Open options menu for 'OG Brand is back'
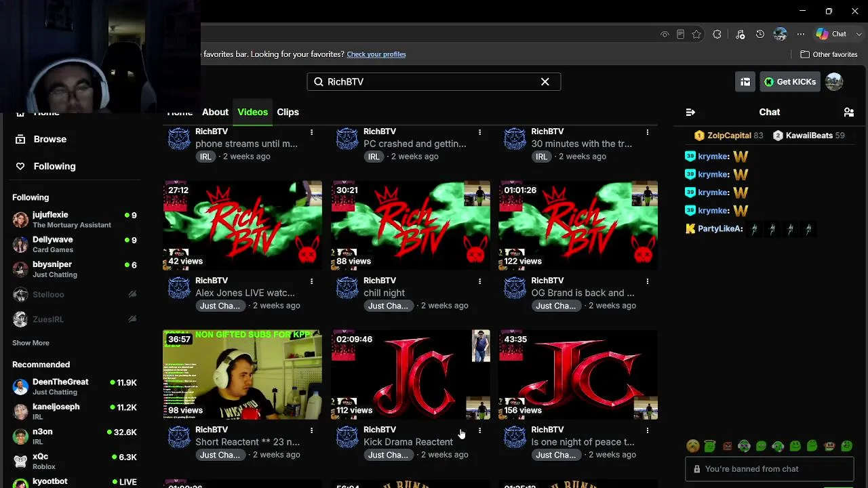Image resolution: width=868 pixels, height=488 pixels. 648,281
